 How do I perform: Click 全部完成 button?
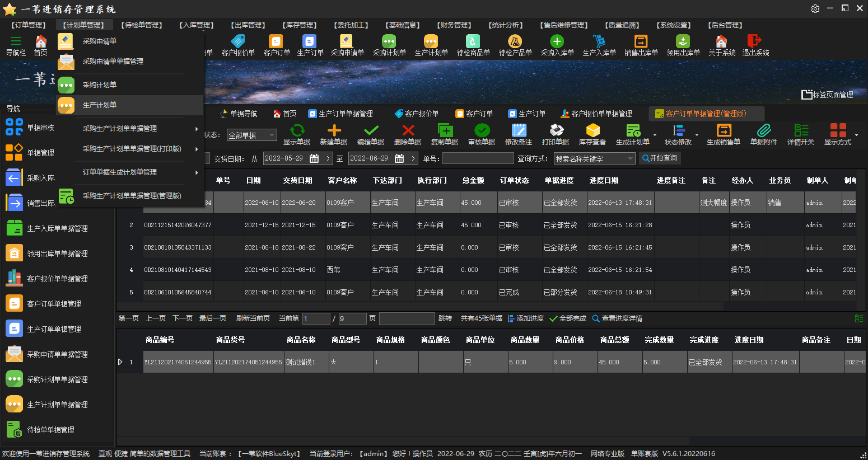568,318
